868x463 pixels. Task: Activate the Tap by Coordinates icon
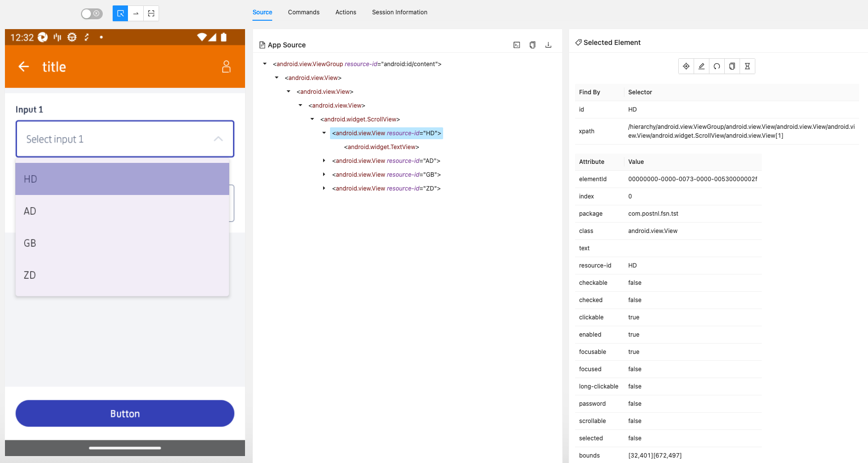click(x=151, y=13)
